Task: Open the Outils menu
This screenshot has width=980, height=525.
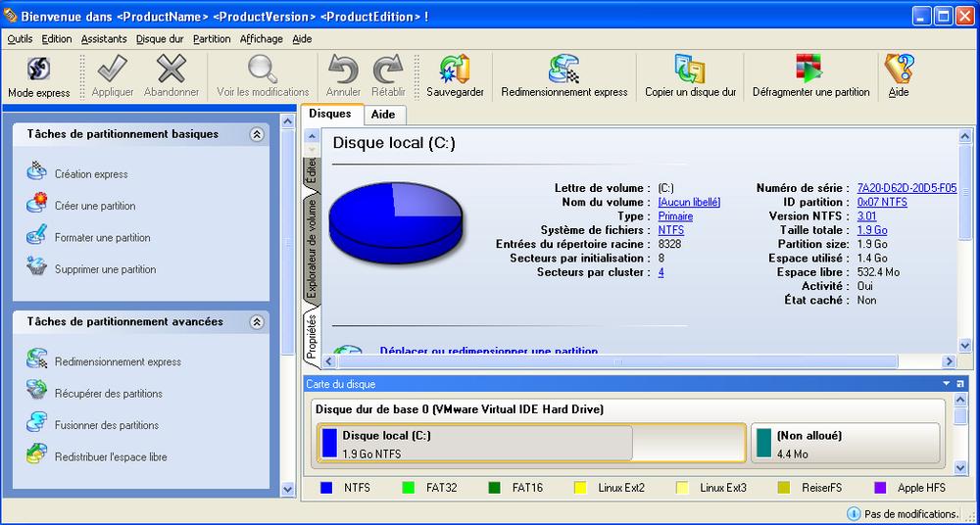Action: click(20, 39)
